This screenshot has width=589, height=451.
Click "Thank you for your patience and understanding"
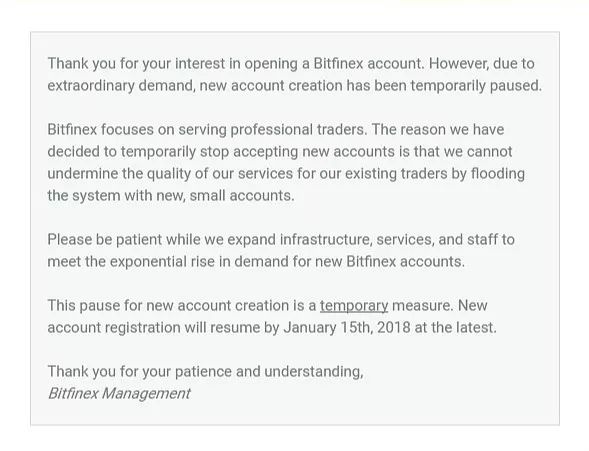(205, 372)
